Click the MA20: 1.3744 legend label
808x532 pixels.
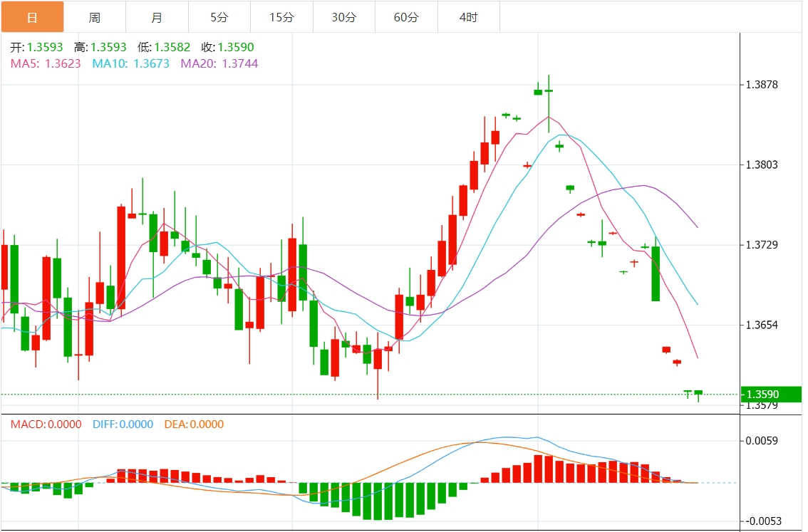[219, 63]
